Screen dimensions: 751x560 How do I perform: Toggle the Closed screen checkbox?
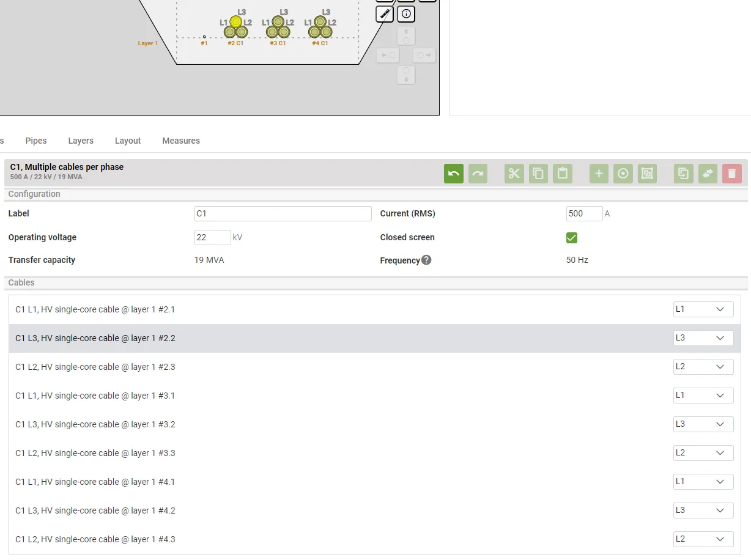click(x=572, y=238)
